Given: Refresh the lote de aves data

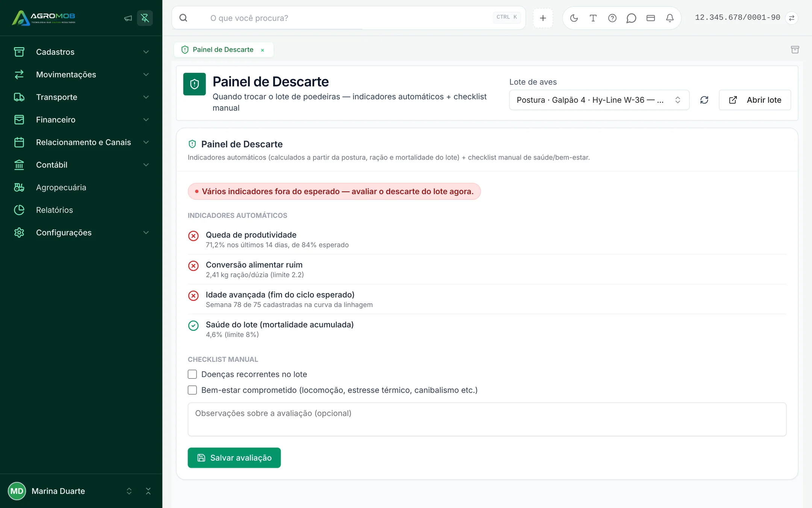Looking at the screenshot, I should tap(704, 100).
